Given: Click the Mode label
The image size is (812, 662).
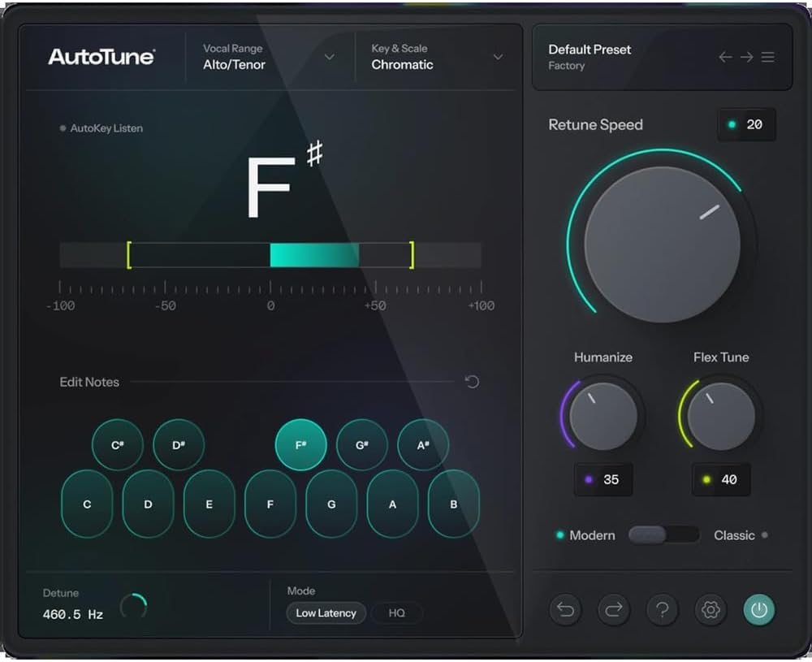Looking at the screenshot, I should [x=301, y=591].
